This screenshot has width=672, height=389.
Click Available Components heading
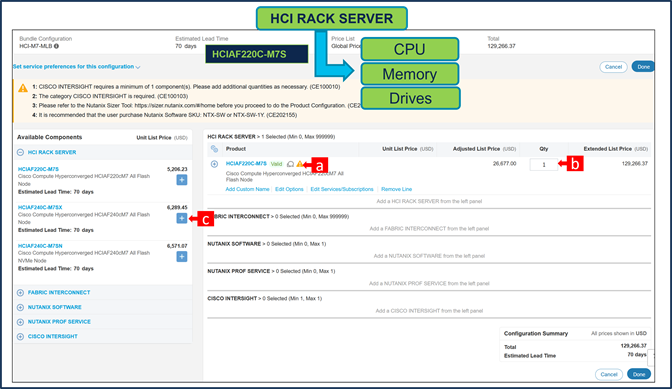pos(49,137)
